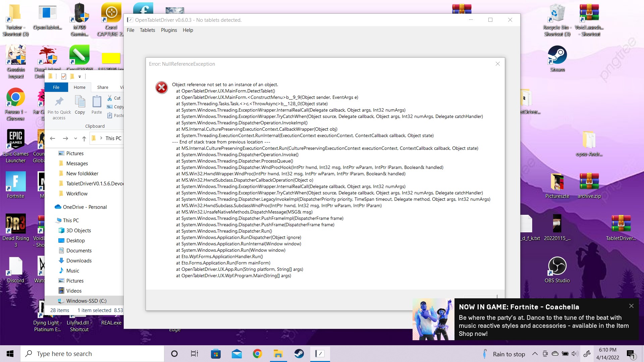Open archive.zip on desktop
The height and width of the screenshot is (362, 644).
pos(589,186)
